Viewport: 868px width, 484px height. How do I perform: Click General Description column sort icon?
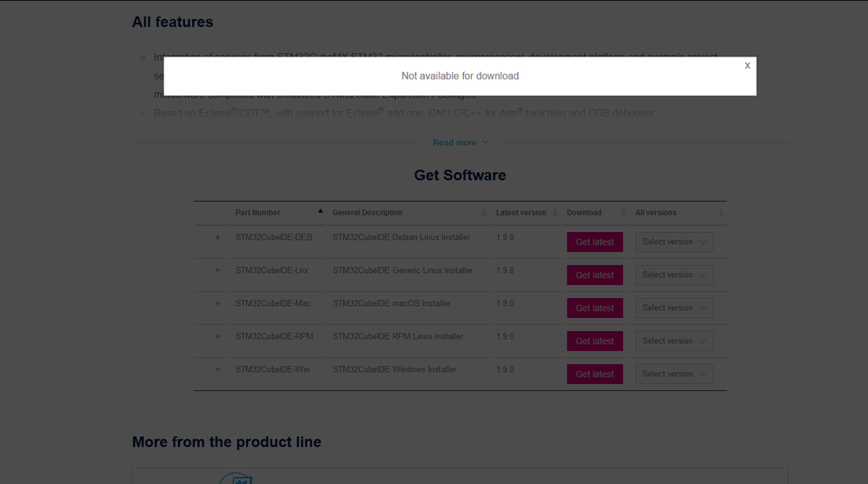(483, 213)
